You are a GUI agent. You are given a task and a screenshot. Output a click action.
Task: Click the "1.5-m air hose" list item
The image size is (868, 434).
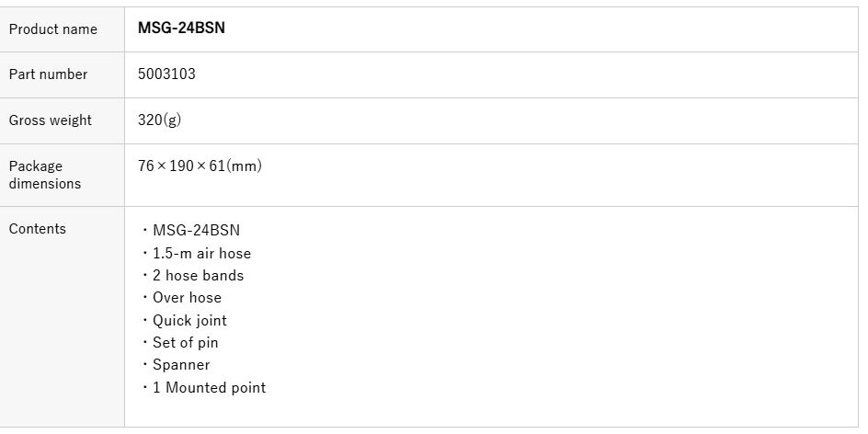pyautogui.click(x=201, y=253)
